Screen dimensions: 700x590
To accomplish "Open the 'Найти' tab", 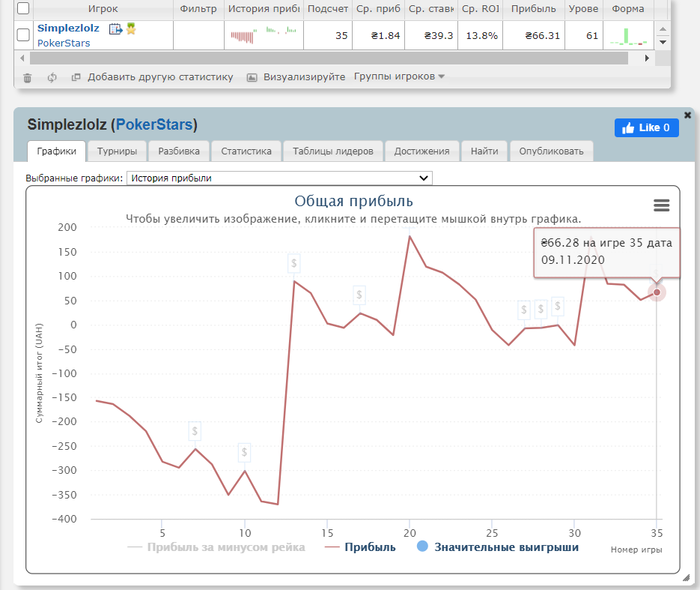I will coord(484,151).
